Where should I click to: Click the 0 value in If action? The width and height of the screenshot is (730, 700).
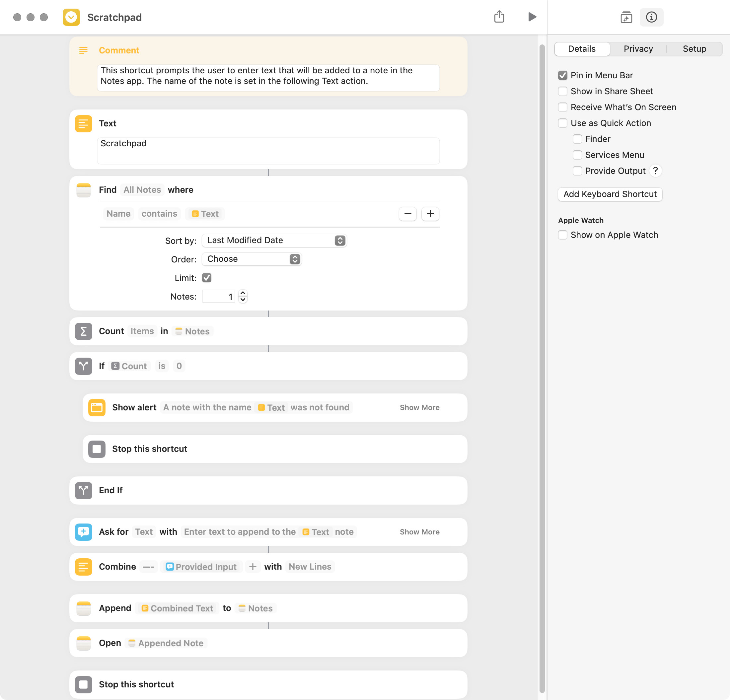coord(179,366)
